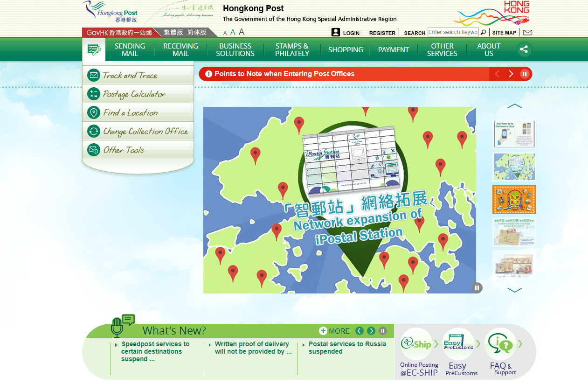Viewport: 588px width, 384px height.
Task: Click the microphone What's New icon
Action: point(123,326)
